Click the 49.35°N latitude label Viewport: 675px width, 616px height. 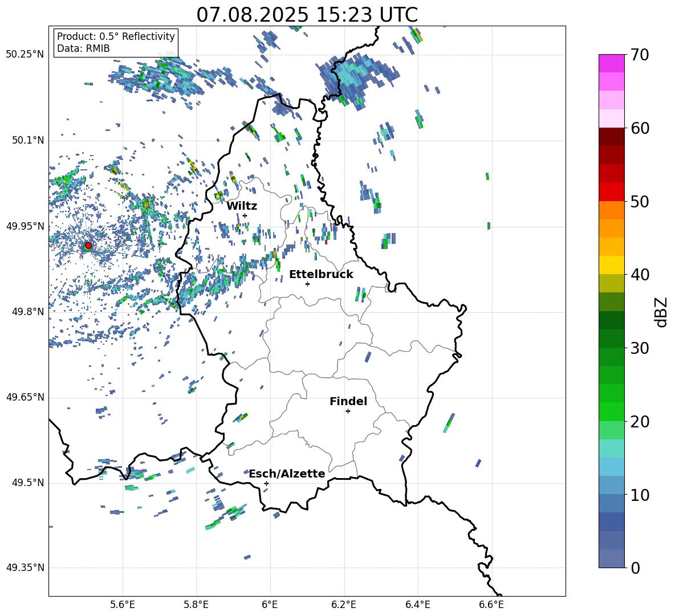click(25, 568)
